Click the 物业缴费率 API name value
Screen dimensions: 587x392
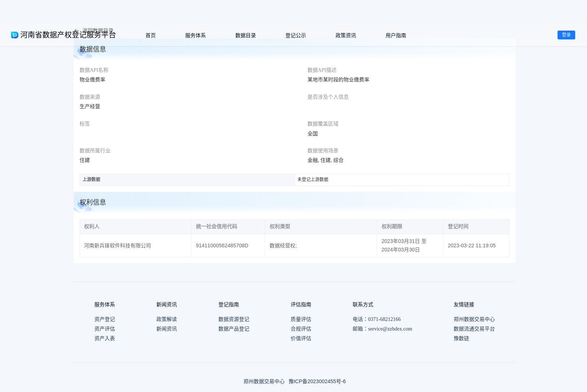92,80
